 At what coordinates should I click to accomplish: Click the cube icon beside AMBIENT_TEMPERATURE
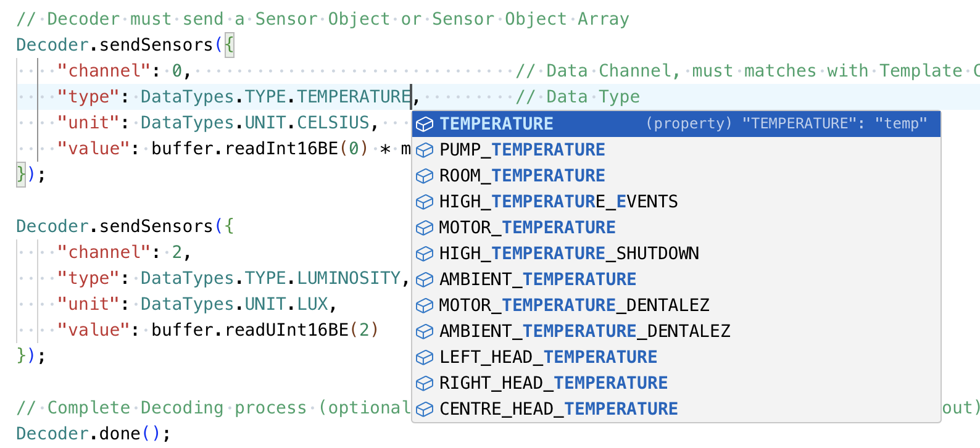coord(425,280)
